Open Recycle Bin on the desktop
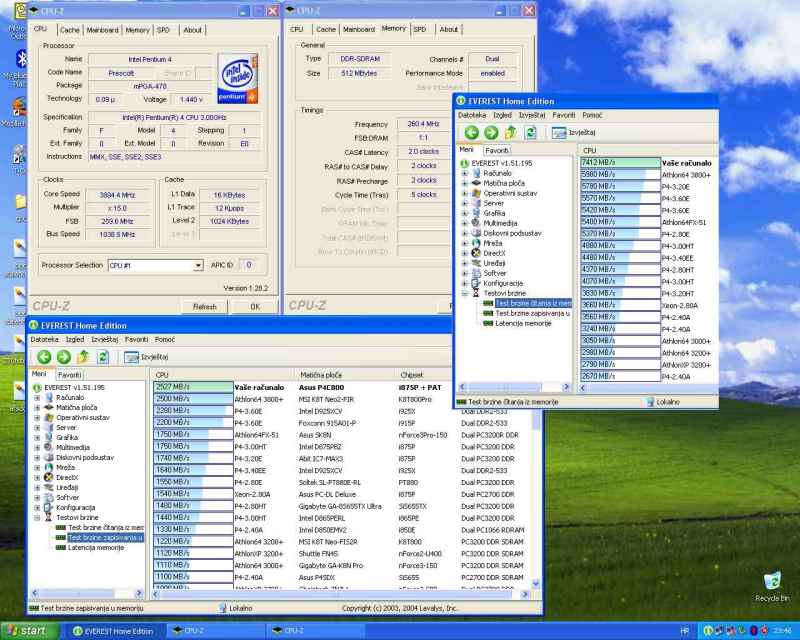 772,587
